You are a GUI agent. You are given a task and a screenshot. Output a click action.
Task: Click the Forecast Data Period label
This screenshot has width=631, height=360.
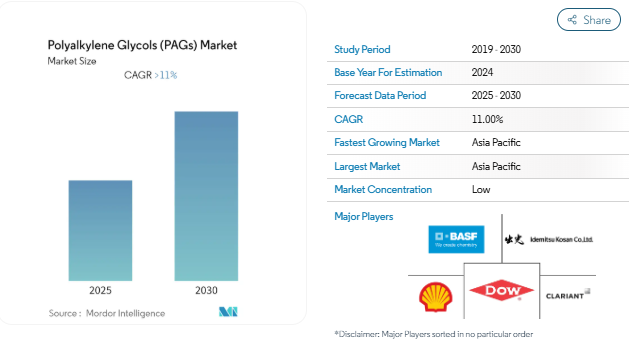[380, 95]
